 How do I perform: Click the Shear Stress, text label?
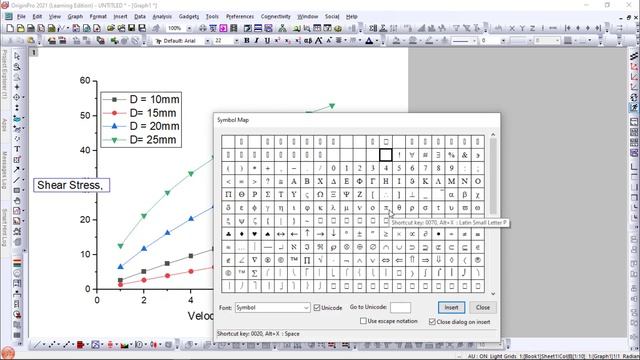click(x=70, y=185)
